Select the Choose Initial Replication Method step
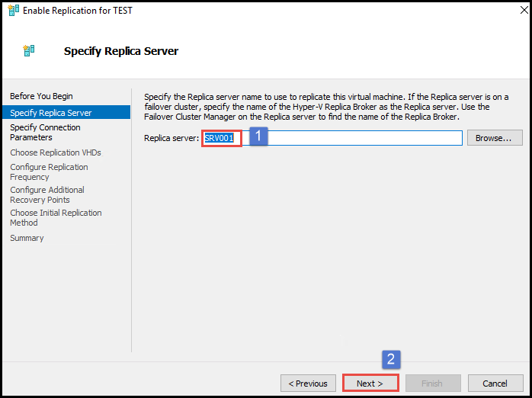 [x=56, y=217]
